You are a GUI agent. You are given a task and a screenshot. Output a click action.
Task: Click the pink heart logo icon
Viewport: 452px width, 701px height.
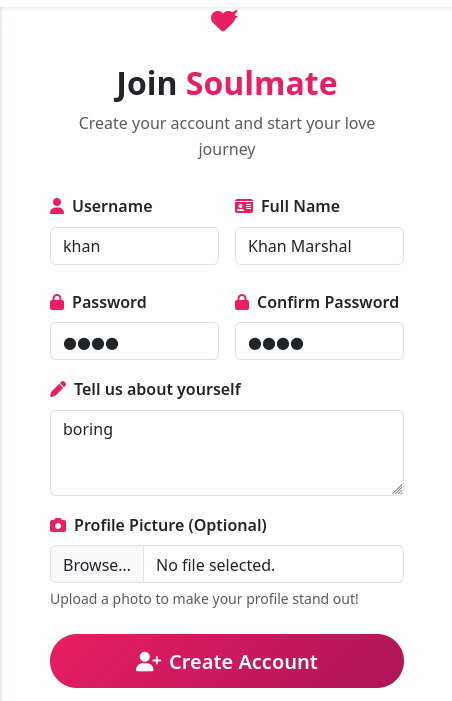pos(224,21)
